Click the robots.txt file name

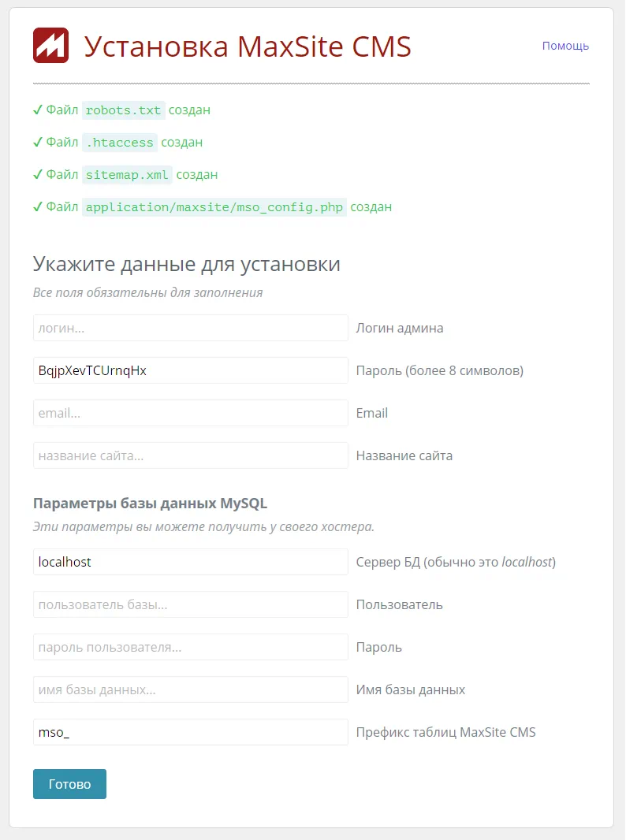[123, 110]
